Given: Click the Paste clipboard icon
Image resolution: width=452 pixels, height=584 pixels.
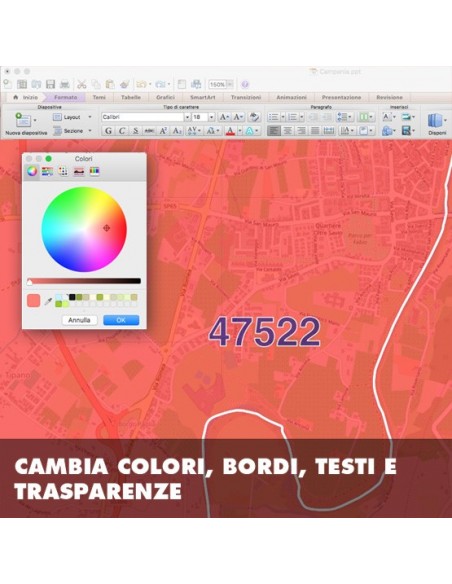Looking at the screenshot, I should (110, 85).
